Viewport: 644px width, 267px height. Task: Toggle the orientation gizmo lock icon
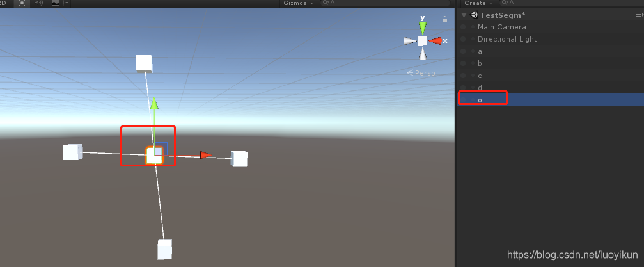tap(444, 19)
